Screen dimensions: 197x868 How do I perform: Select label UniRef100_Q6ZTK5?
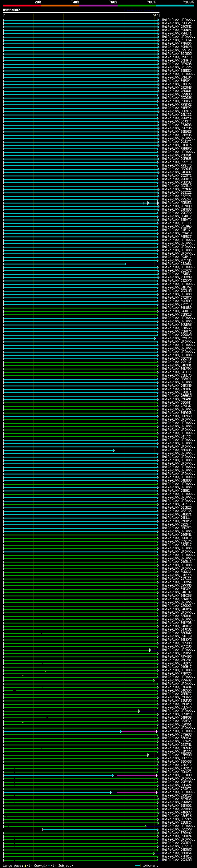[x=176, y=511]
